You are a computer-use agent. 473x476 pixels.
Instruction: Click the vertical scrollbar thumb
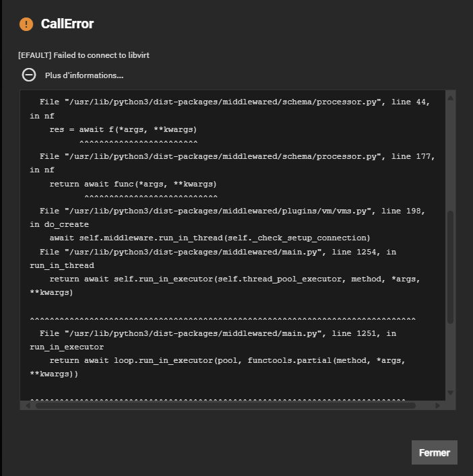pos(451,267)
